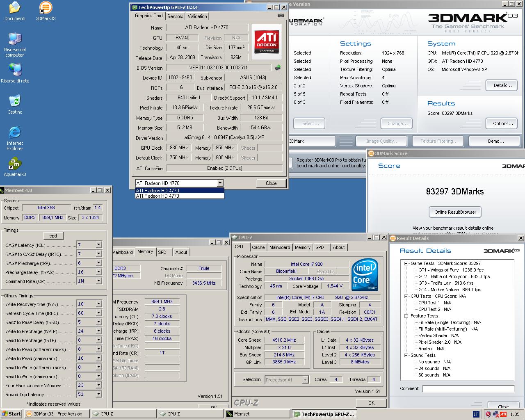525x420 pixels.
Task: Collapse the CPU Tests tree node
Action: (406, 296)
